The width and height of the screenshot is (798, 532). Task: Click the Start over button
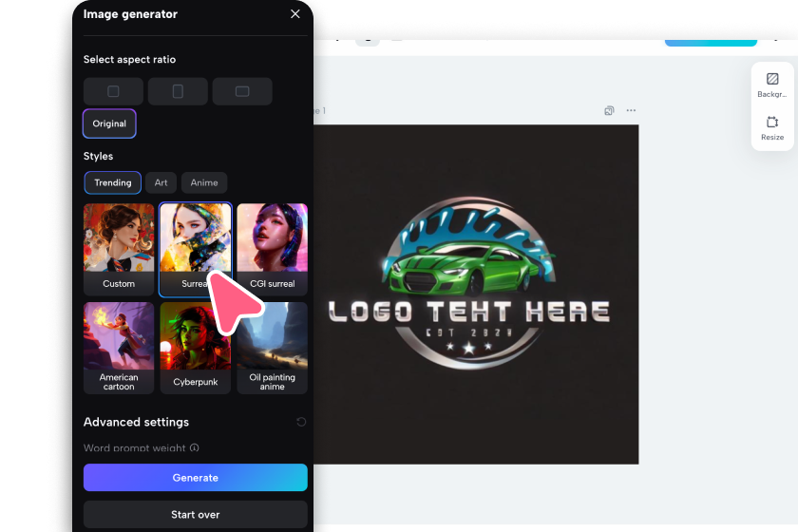[196, 515]
